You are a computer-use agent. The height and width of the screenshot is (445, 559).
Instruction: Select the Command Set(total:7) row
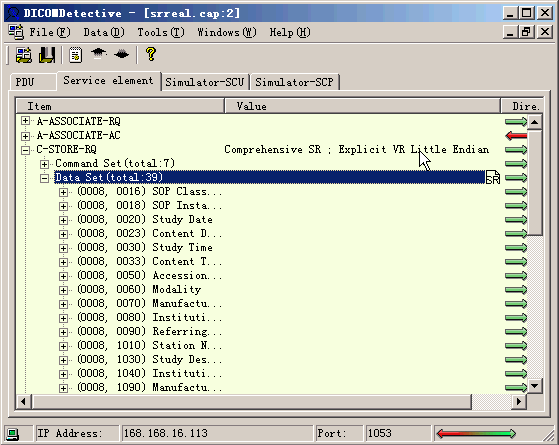tap(115, 163)
